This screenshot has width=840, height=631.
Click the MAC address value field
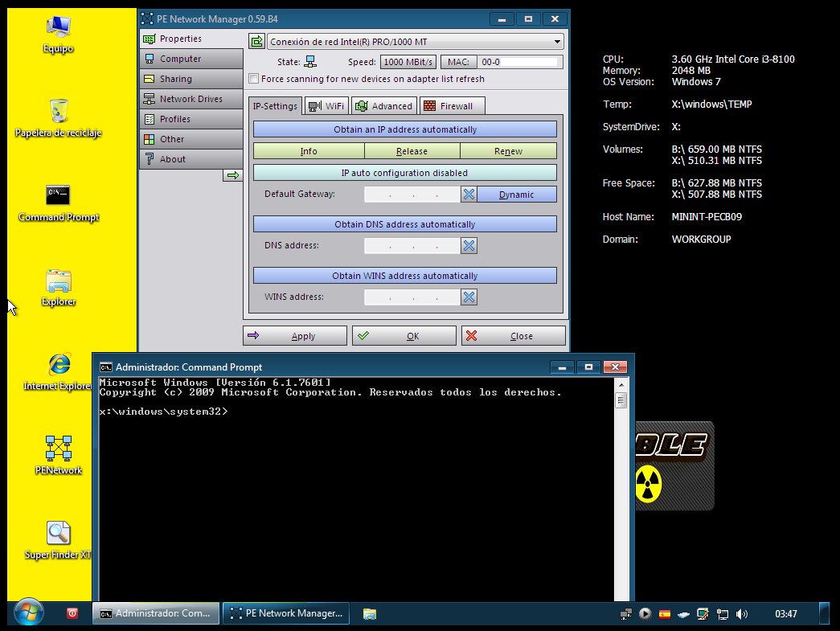click(519, 62)
